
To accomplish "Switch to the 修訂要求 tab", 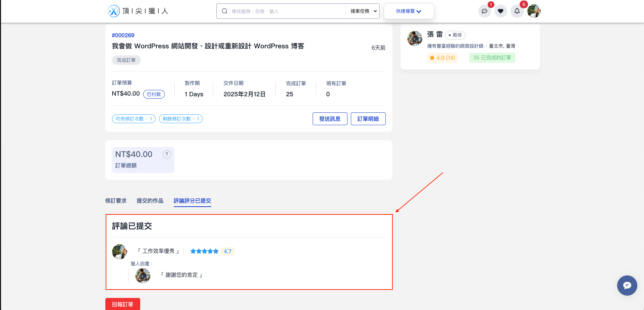I will 116,201.
